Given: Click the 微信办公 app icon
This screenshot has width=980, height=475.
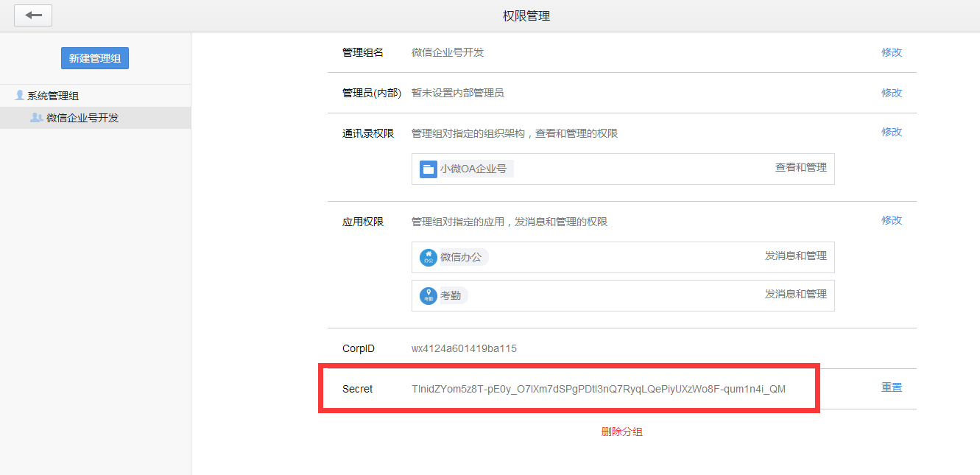Looking at the screenshot, I should (428, 257).
